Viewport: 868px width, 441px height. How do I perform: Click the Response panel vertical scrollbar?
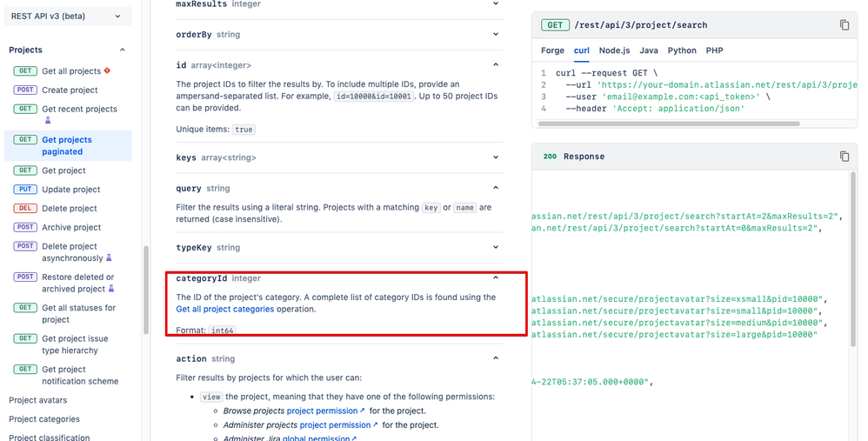[853, 259]
